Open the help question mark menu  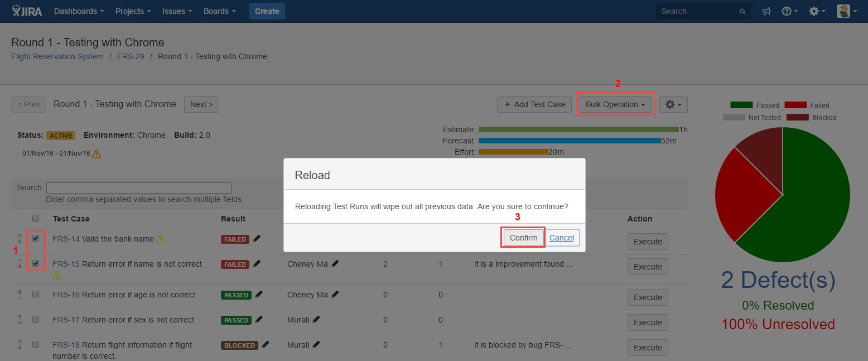click(790, 11)
